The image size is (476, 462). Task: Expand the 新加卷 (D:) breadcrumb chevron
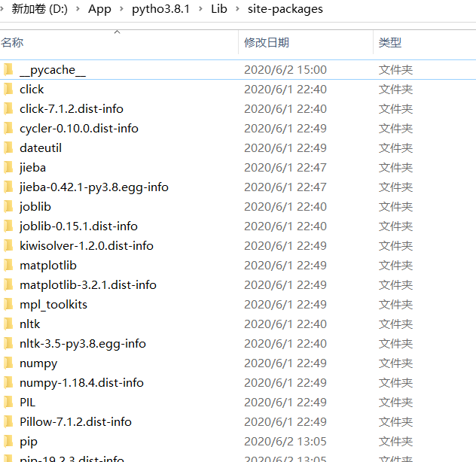[78, 9]
